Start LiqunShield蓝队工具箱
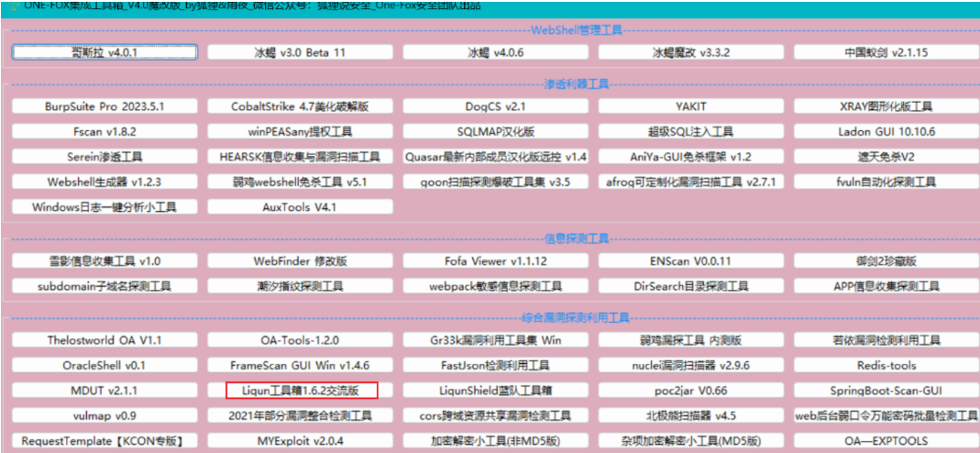This screenshot has height=453, width=980. click(496, 390)
